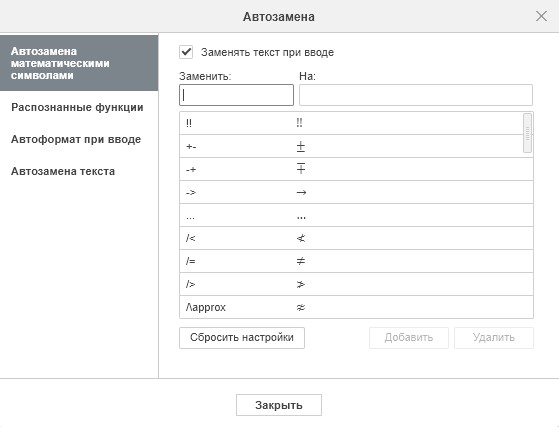Select the -+ minus-plus replacement row
Screen dimensions: 559x427
[356, 169]
